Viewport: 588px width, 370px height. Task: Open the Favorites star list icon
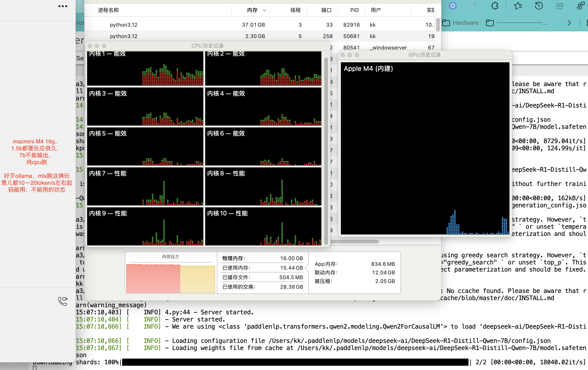pyautogui.click(x=518, y=6)
